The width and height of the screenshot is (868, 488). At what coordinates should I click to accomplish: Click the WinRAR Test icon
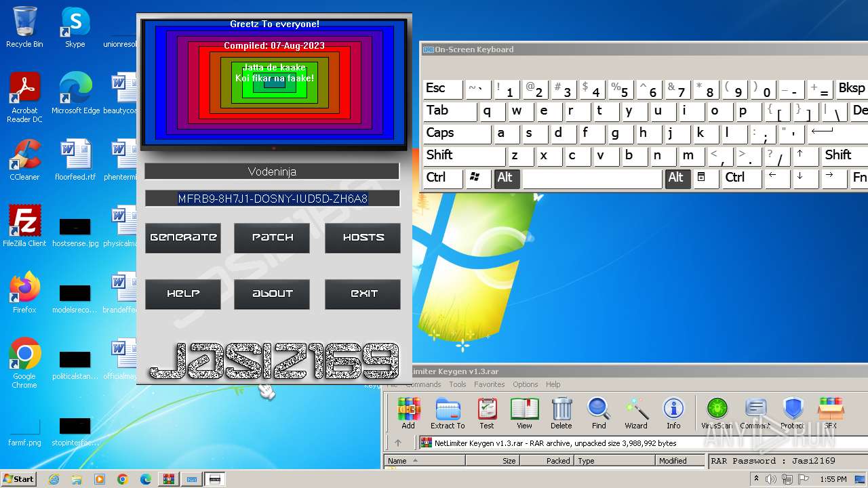[487, 413]
